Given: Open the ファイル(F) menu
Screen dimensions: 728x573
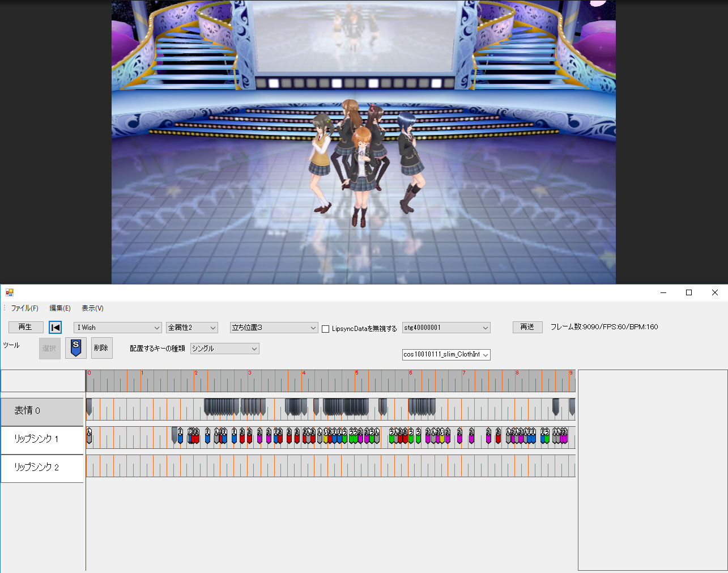Looking at the screenshot, I should tap(24, 308).
